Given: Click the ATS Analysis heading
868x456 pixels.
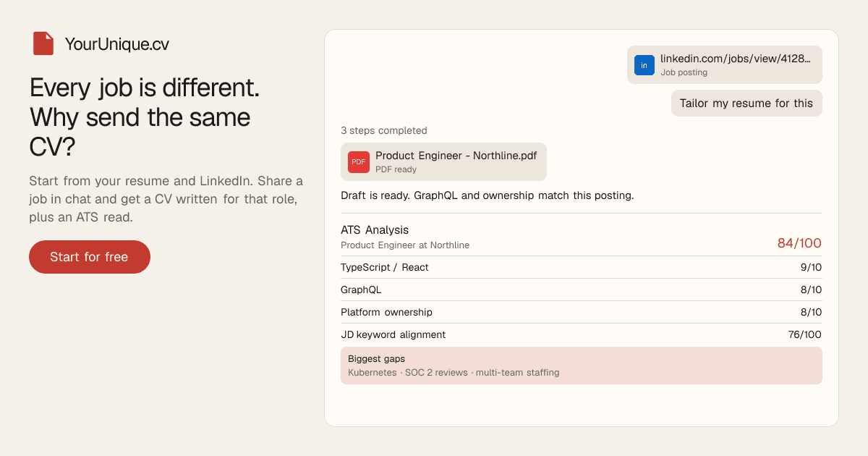Looking at the screenshot, I should click(x=375, y=229).
